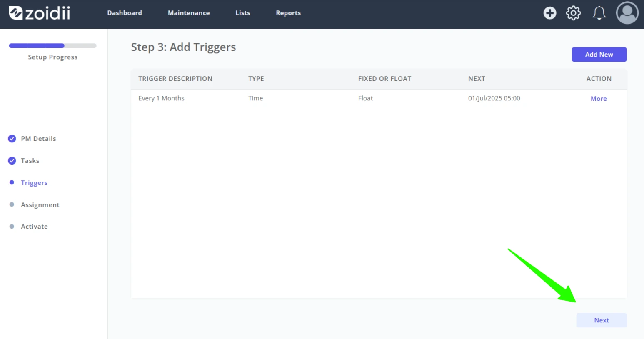
Task: Click the Tasks checkmark icon
Action: (x=12, y=161)
